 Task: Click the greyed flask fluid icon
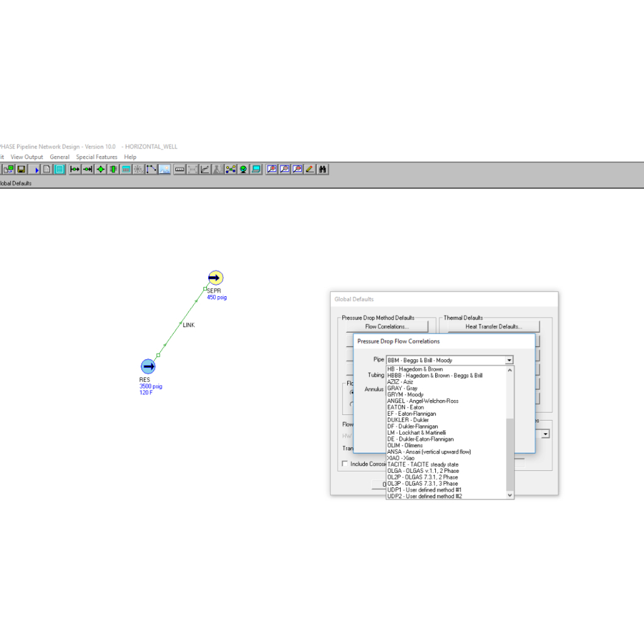[x=218, y=169]
